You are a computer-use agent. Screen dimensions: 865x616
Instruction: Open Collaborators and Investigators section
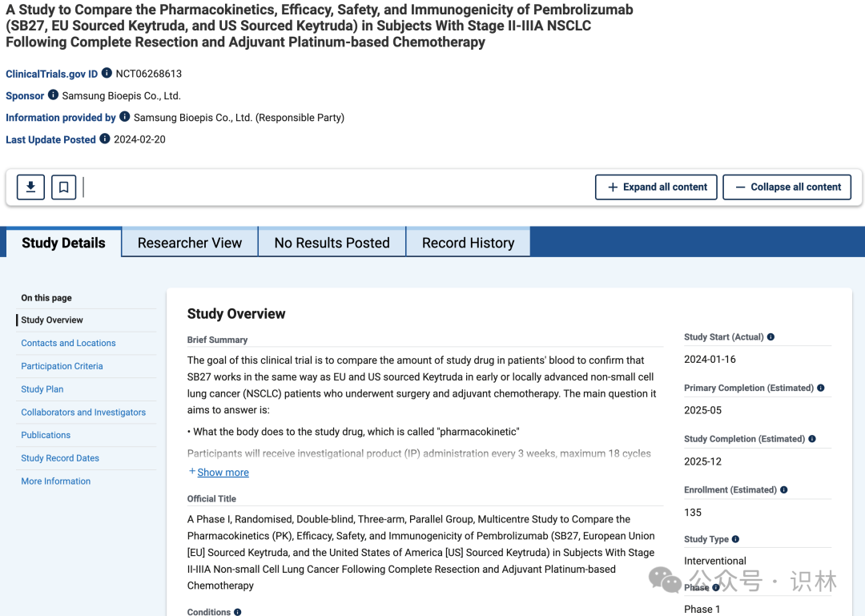pos(83,413)
